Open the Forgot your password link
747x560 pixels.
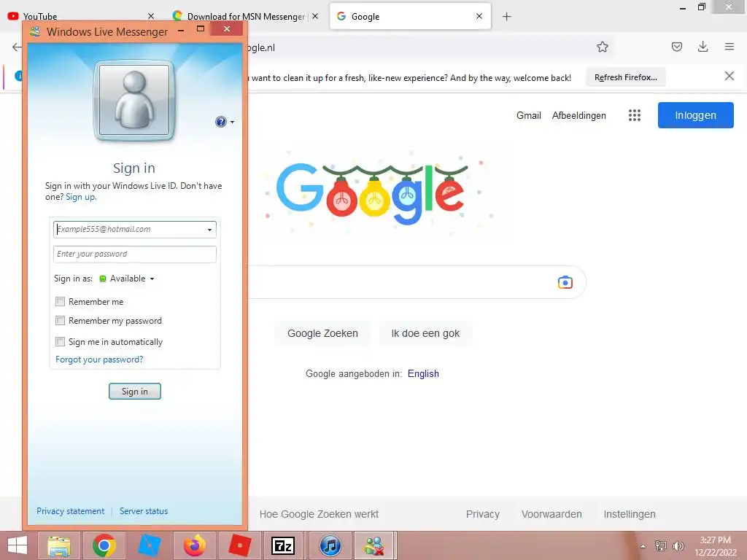tap(99, 359)
